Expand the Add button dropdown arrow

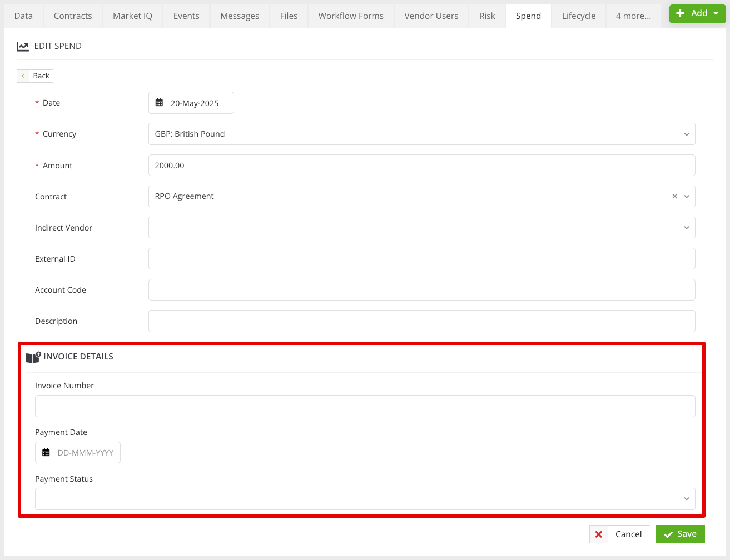click(716, 13)
